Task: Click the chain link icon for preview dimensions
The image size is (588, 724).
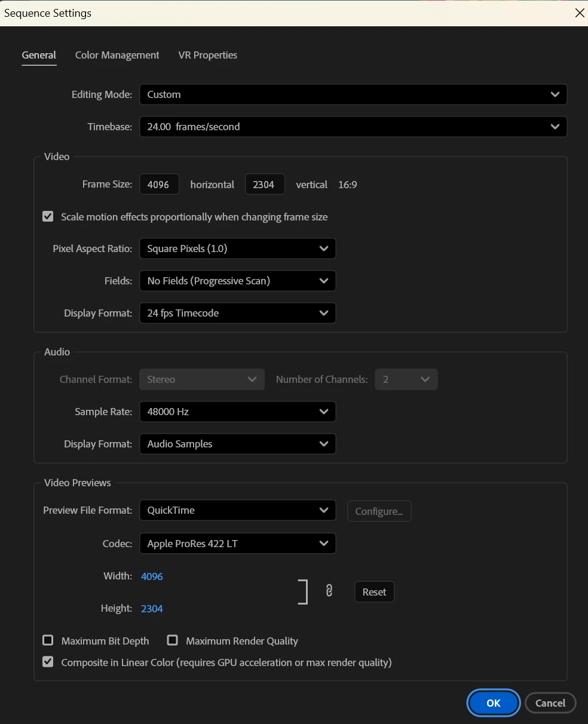Action: tap(329, 591)
